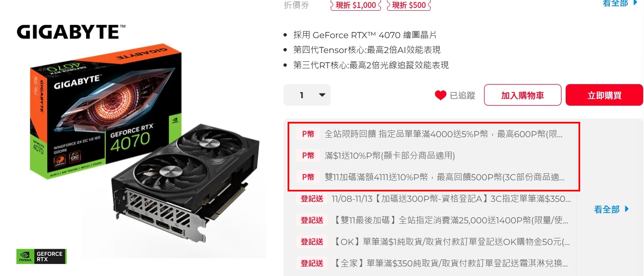Viewport: 644px width, 276px height.
Task: Open the 全站限時回饋 5% P幣 promotion
Action: pyautogui.click(x=444, y=134)
